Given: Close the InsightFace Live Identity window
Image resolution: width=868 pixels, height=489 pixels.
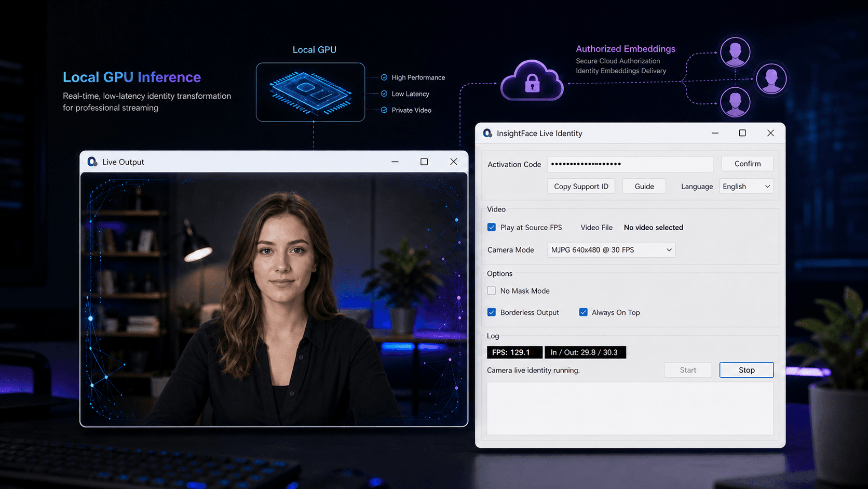Looking at the screenshot, I should (x=770, y=133).
